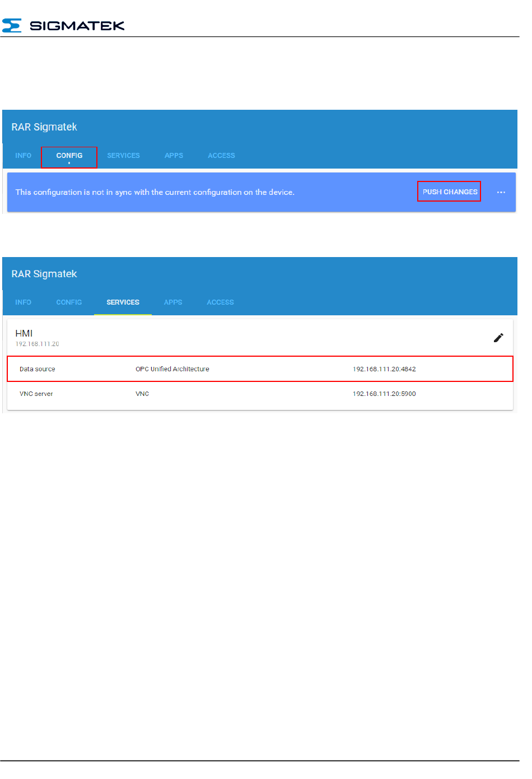Click the not-in-sync configuration message
This screenshot has height=779, width=532.
(x=155, y=192)
